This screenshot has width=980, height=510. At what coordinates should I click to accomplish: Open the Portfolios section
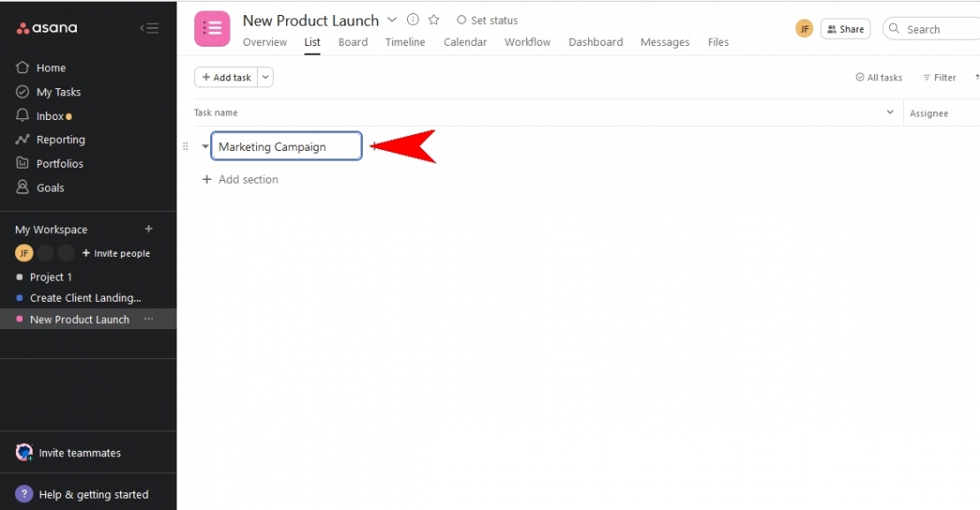60,163
